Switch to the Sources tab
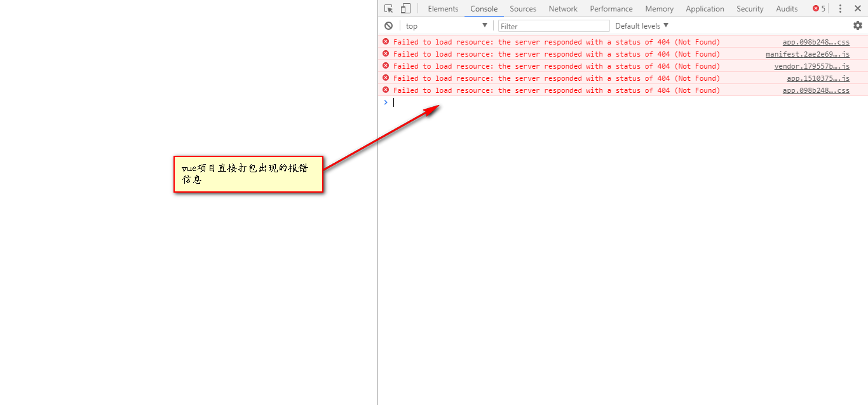 [523, 9]
